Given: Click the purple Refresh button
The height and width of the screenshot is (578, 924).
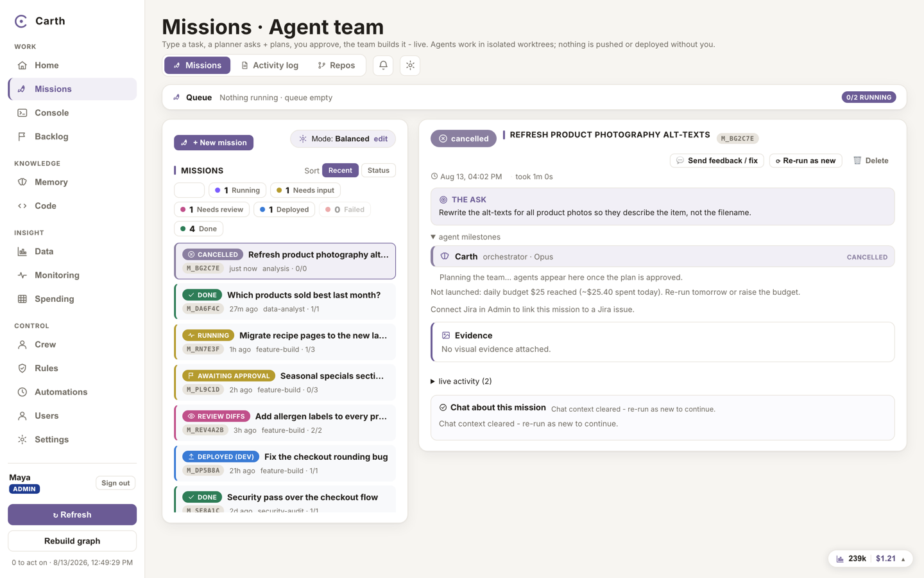Looking at the screenshot, I should [x=72, y=514].
